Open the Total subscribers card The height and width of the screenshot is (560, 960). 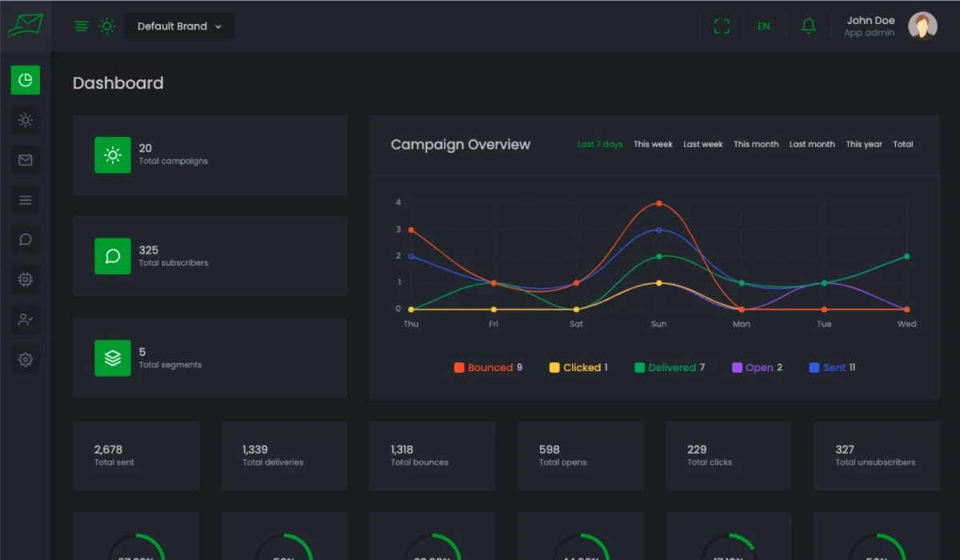pyautogui.click(x=210, y=256)
